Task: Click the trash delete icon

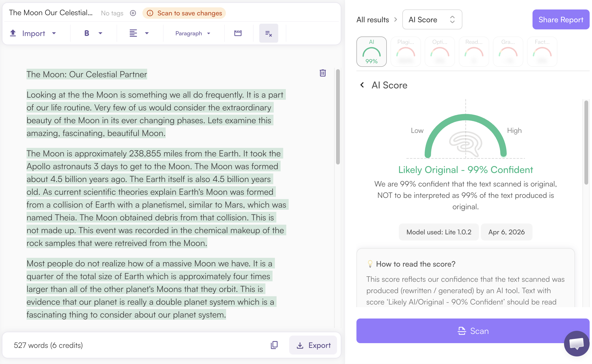Action: [323, 73]
